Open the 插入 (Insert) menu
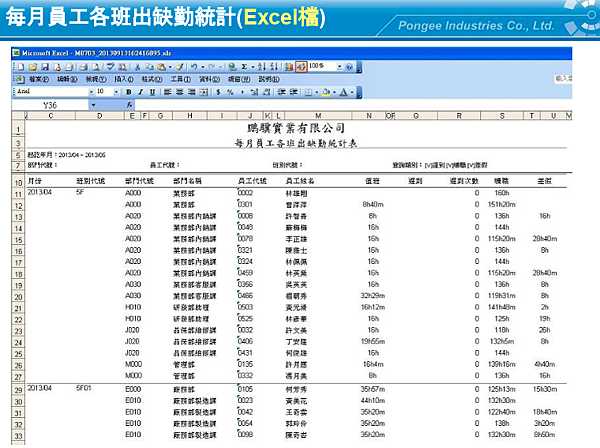The height and width of the screenshot is (448, 600). click(124, 79)
